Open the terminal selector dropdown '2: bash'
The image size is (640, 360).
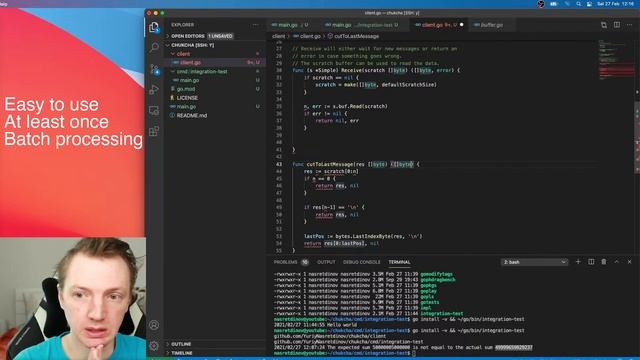coord(534,262)
